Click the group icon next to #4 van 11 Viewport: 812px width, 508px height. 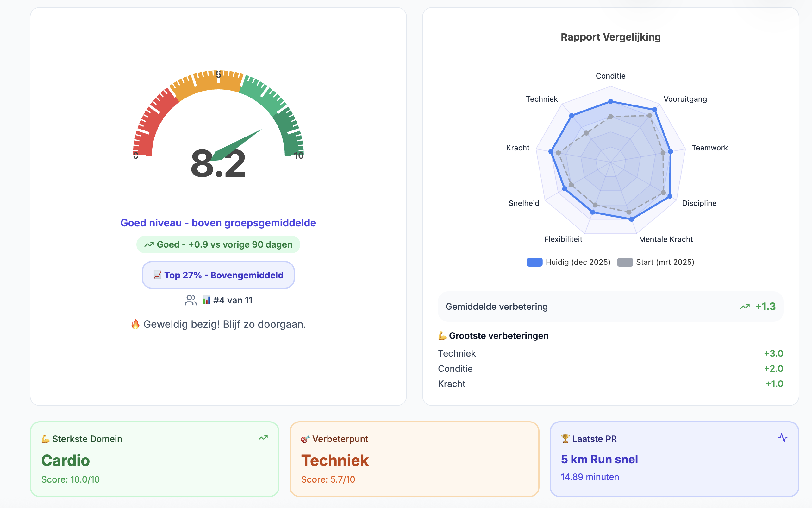(x=191, y=300)
